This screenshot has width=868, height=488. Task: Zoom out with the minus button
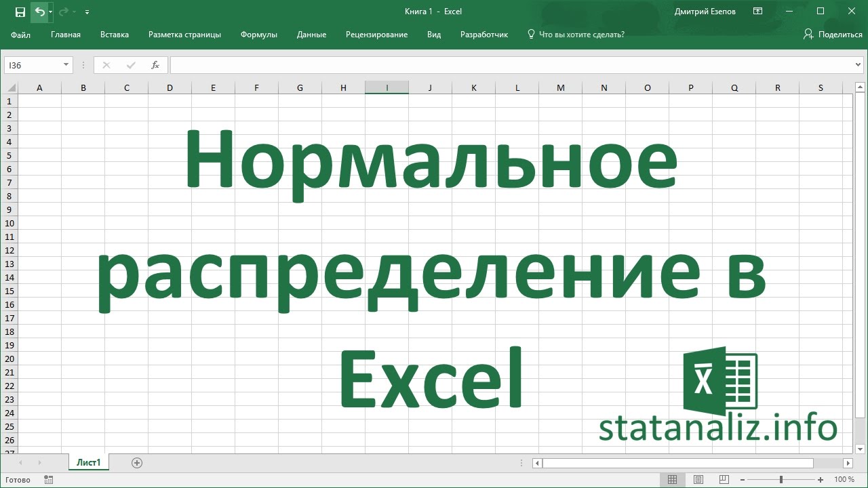pyautogui.click(x=743, y=480)
